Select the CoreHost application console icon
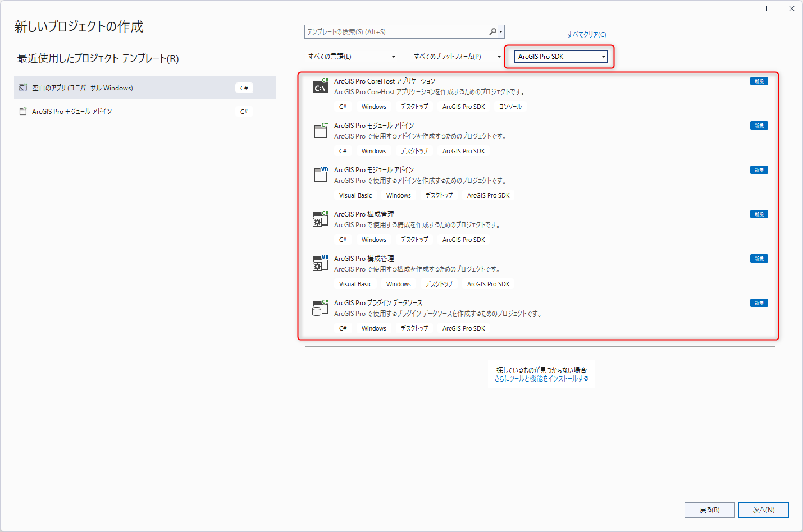The height and width of the screenshot is (532, 803). coord(321,86)
